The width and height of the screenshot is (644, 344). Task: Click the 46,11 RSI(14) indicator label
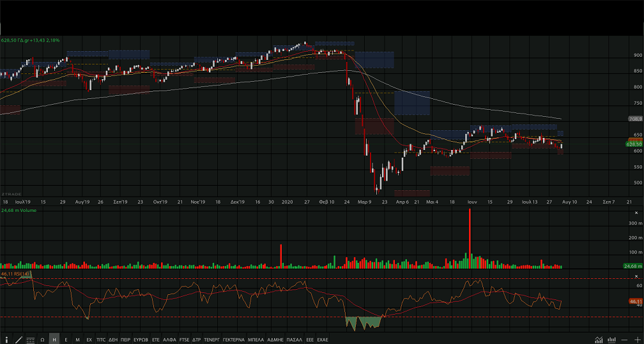(x=15, y=274)
